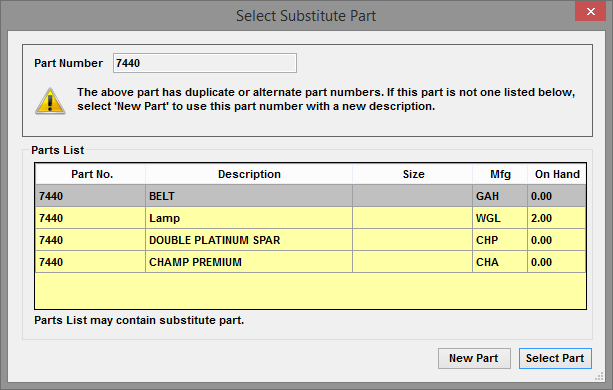Choose the DOUBLE PLATINUM SPAR row
The height and width of the screenshot is (390, 613).
[310, 240]
